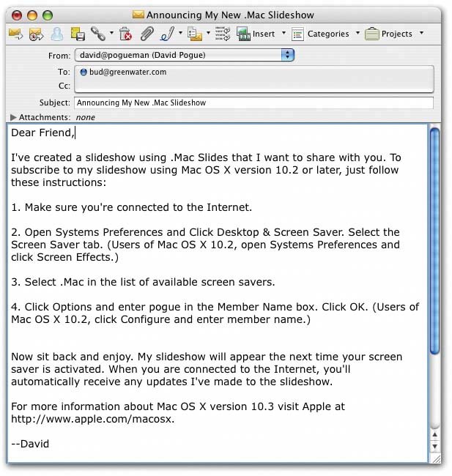This screenshot has height=476, width=452.
Task: Open the From account popup menu
Action: [185, 55]
